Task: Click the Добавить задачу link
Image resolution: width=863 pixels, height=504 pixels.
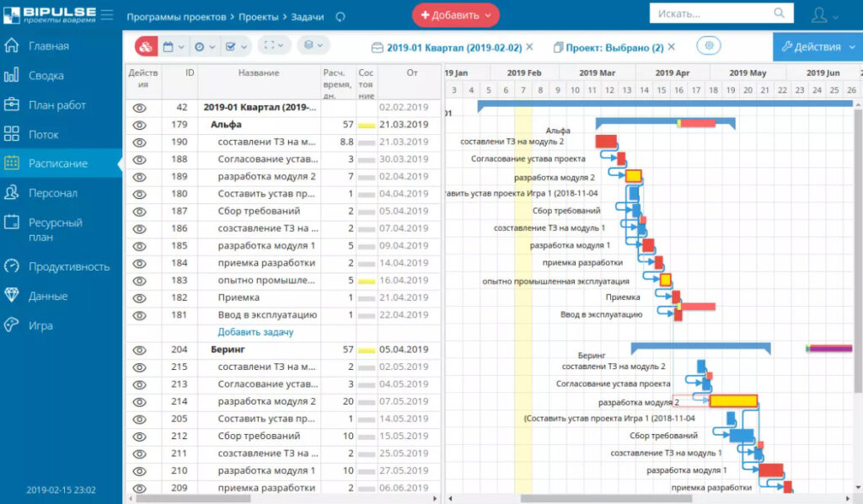Action: point(255,332)
